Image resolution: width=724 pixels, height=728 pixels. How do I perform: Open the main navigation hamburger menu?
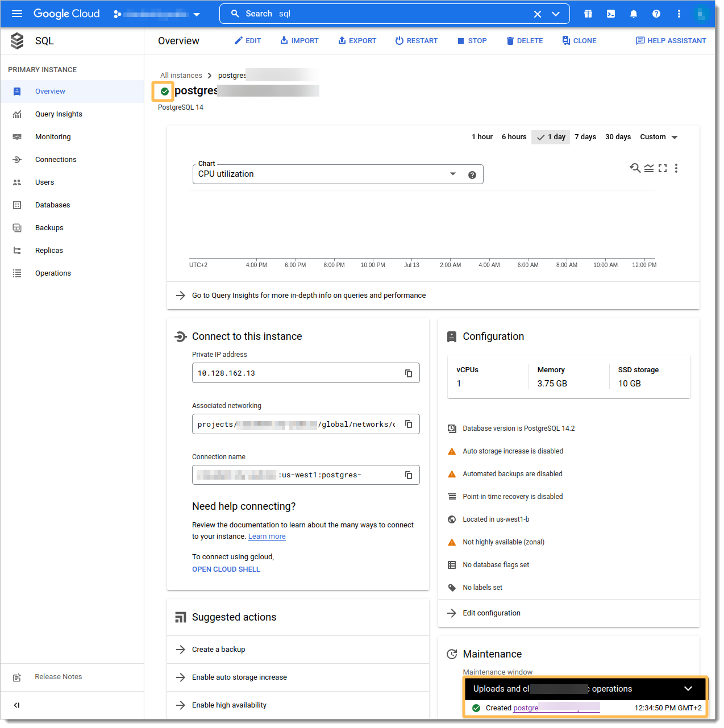click(17, 14)
